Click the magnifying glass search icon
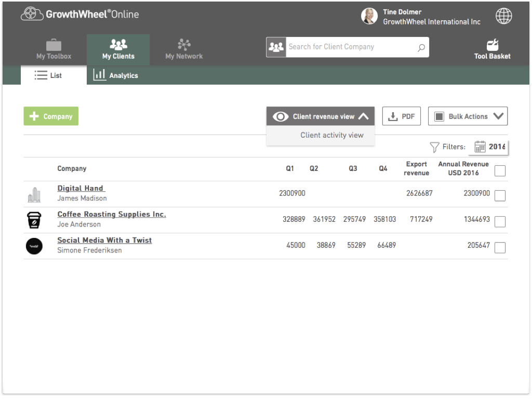The height and width of the screenshot is (399, 532). click(421, 47)
